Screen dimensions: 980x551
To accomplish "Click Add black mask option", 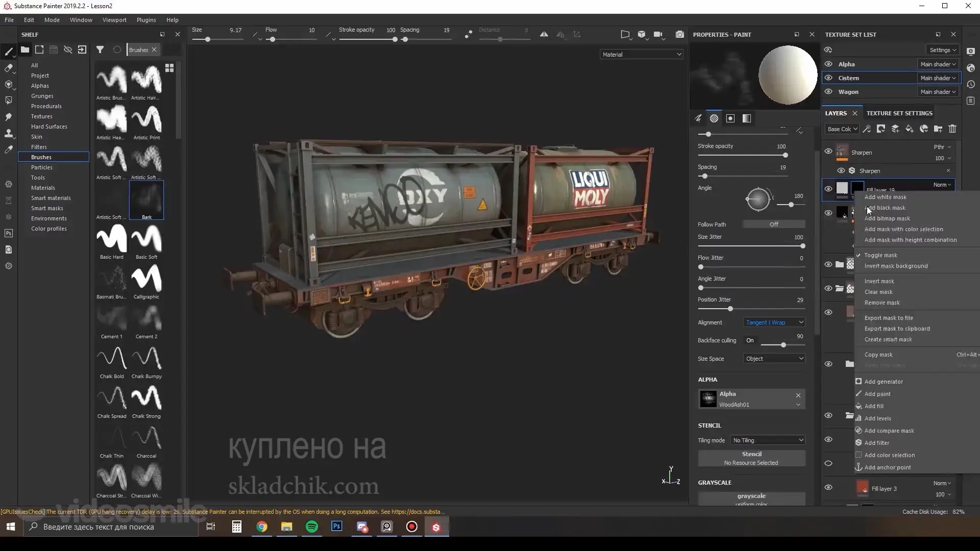I will click(885, 208).
